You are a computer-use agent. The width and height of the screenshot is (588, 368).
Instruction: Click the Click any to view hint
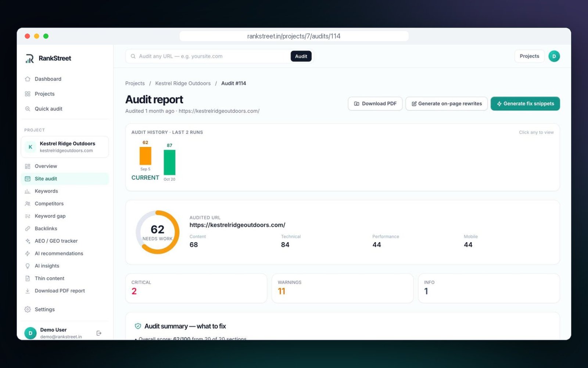536,132
